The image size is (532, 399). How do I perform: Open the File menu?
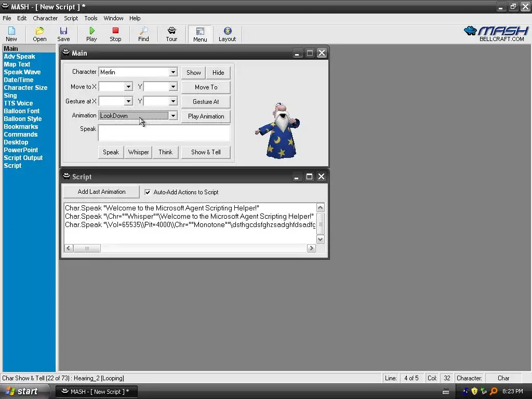pyautogui.click(x=7, y=18)
